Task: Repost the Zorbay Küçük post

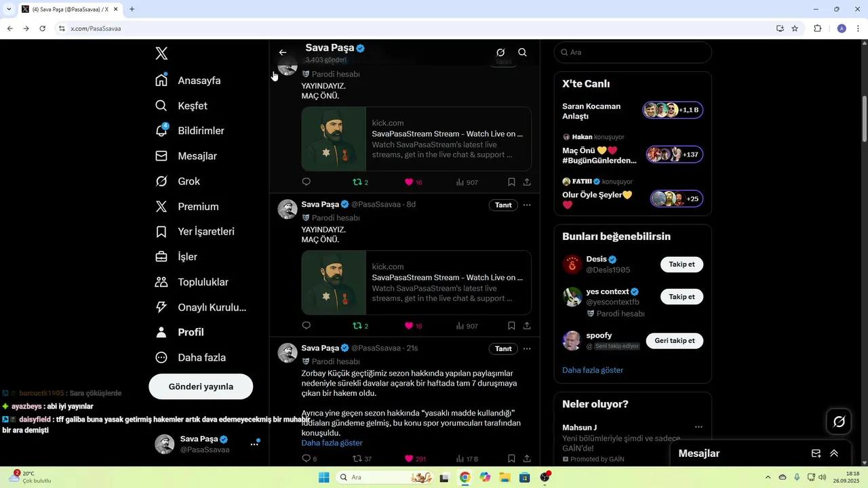Action: (x=357, y=459)
